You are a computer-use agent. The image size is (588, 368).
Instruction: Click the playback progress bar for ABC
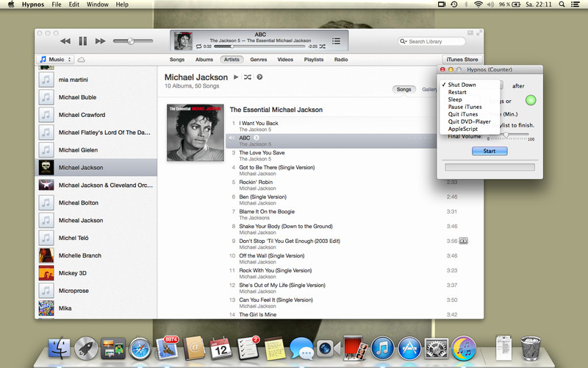click(259, 46)
